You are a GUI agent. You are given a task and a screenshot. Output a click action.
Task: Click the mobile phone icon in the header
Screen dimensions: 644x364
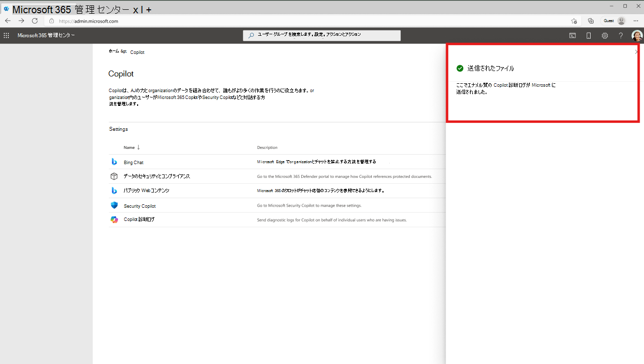click(589, 35)
